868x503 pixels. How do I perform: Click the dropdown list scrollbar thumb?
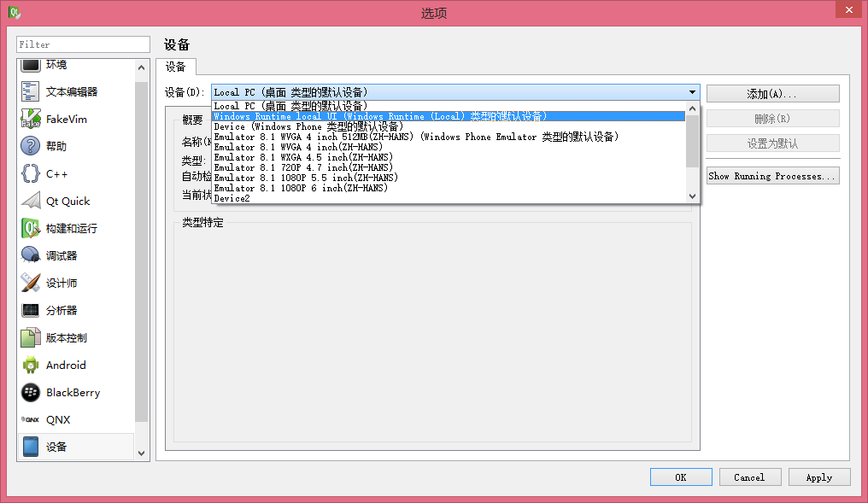pos(692,141)
